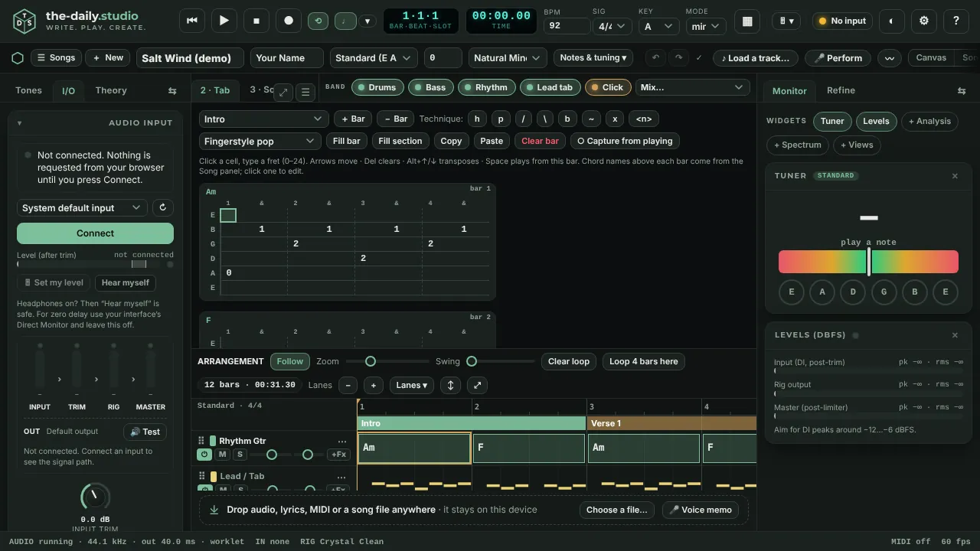Toggle the metronome button
This screenshot has width=980, height=551.
point(345,21)
